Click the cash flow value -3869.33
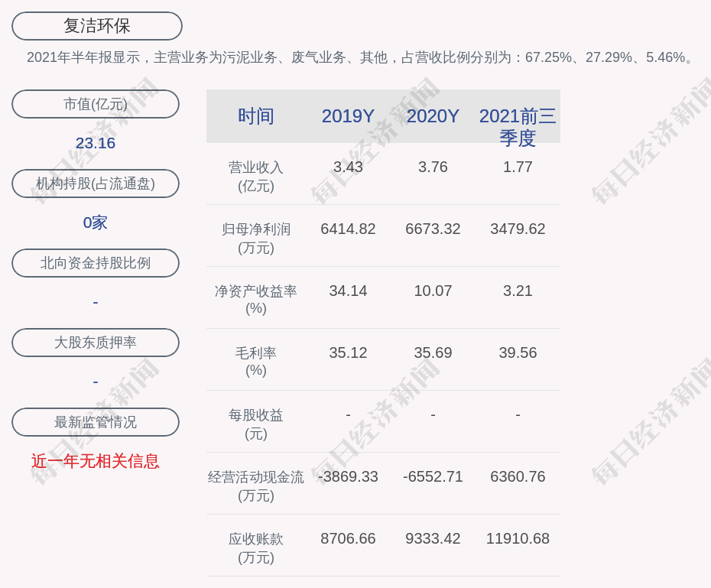The image size is (711, 588). coord(348,476)
